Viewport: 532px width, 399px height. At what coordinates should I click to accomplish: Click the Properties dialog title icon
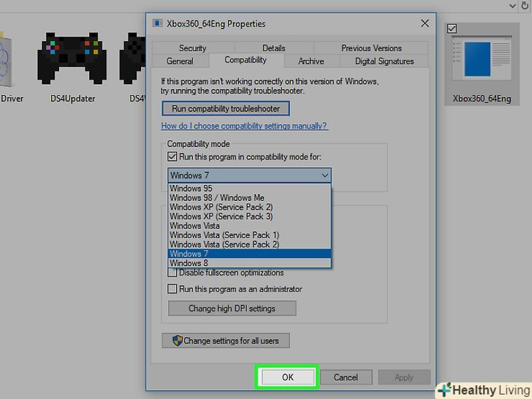(x=157, y=23)
